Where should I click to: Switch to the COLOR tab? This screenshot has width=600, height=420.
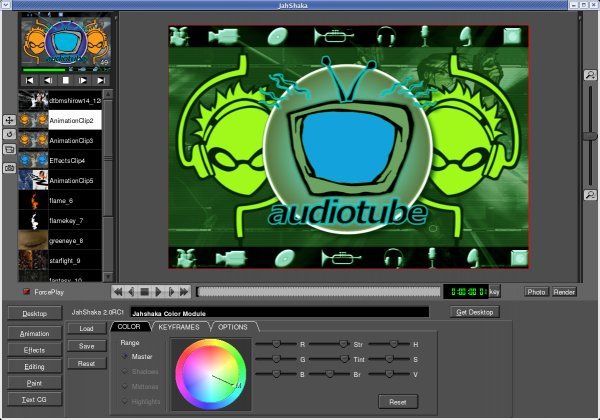coord(129,327)
